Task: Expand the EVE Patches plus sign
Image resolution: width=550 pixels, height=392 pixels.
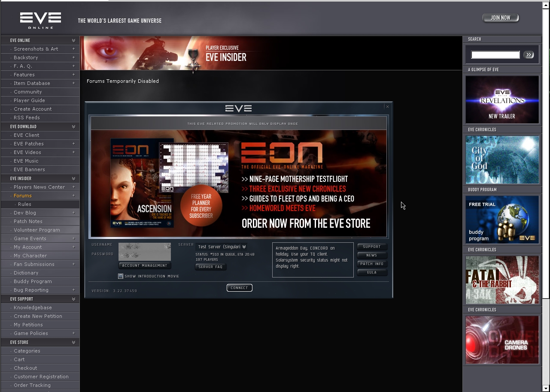Action: click(73, 144)
